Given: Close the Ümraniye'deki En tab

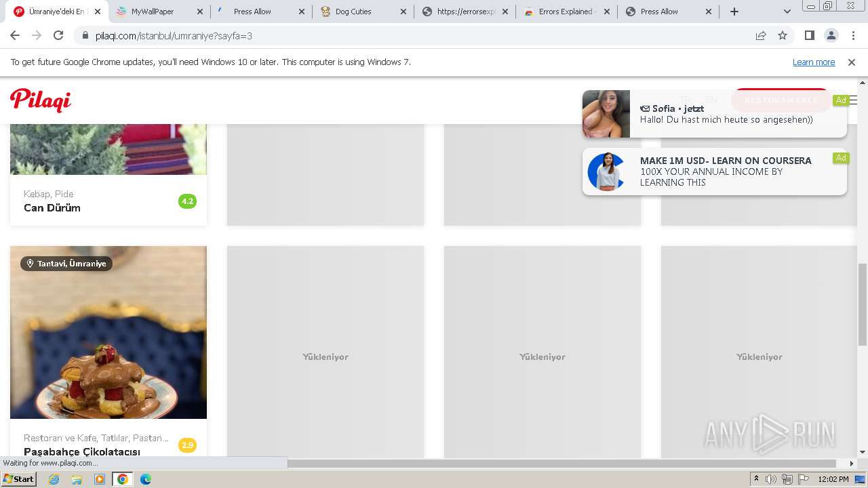Looking at the screenshot, I should pyautogui.click(x=98, y=12).
